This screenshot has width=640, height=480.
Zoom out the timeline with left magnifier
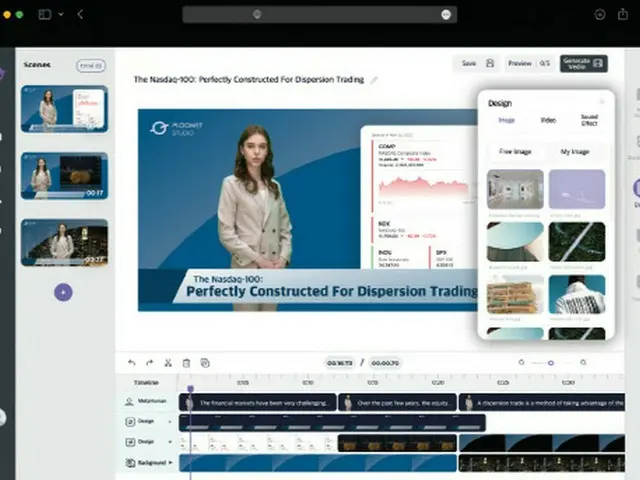point(521,362)
